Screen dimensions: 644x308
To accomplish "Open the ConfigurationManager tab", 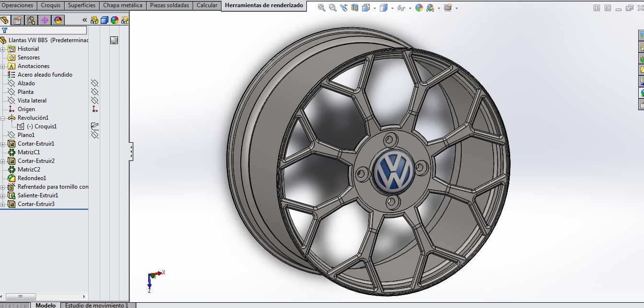I will 31,20.
